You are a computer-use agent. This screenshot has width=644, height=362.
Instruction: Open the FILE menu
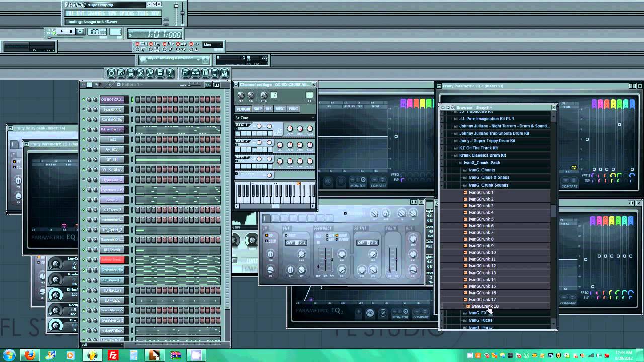[70, 13]
